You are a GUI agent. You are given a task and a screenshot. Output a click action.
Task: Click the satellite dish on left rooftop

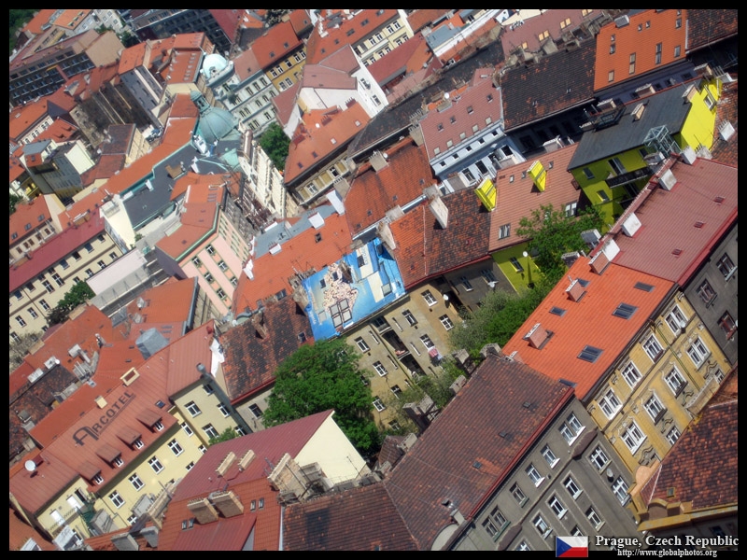click(x=30, y=465)
